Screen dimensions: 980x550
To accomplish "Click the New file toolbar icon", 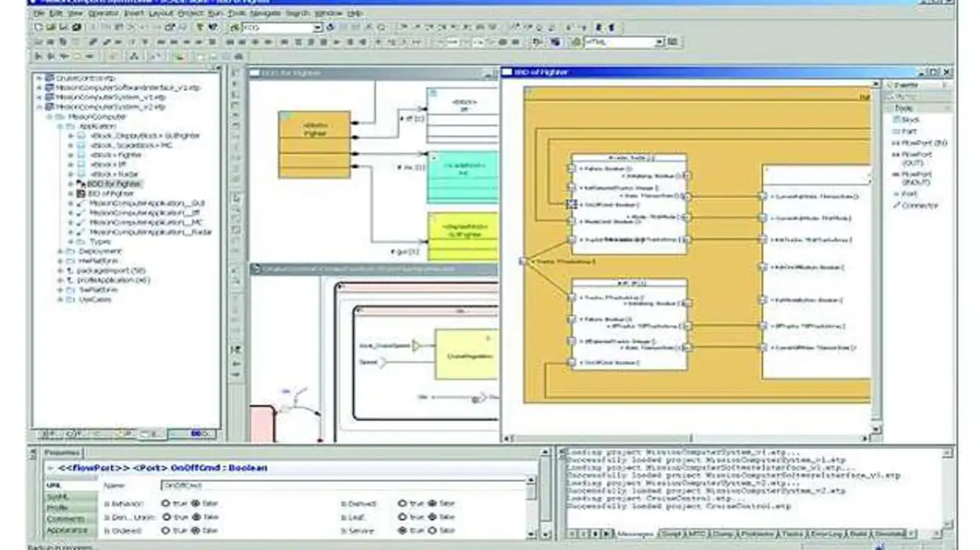I will click(x=40, y=28).
